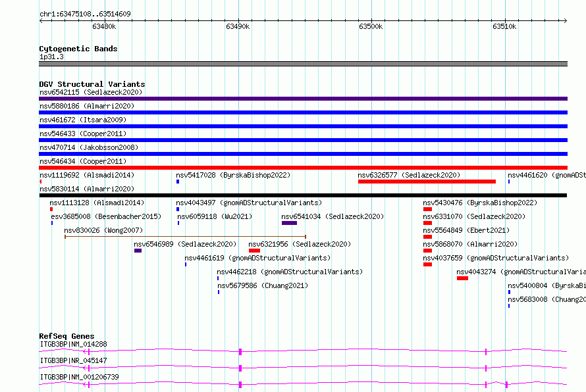Select variant nsv6541034 (Sedlazeck2020) label
The height and width of the screenshot is (392, 586).
click(333, 216)
